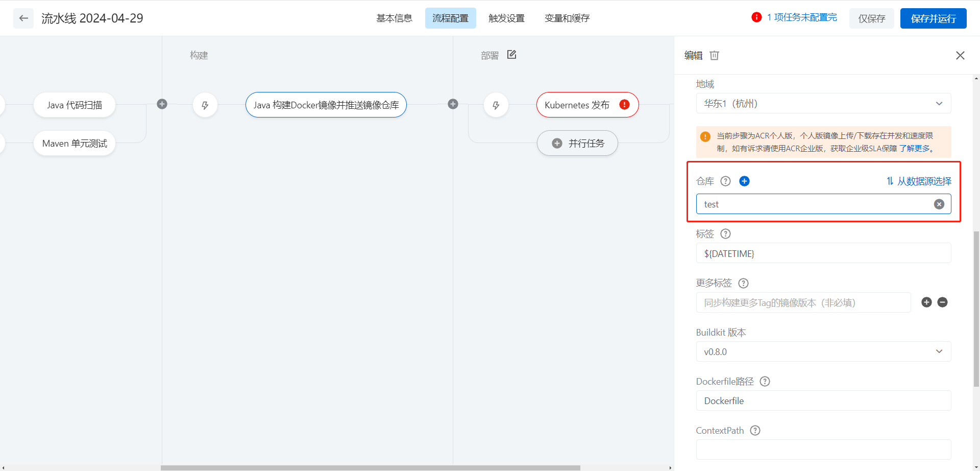
Task: Select the Java 构建Docker镜像并推送镜像仓库 node
Action: pyautogui.click(x=326, y=105)
